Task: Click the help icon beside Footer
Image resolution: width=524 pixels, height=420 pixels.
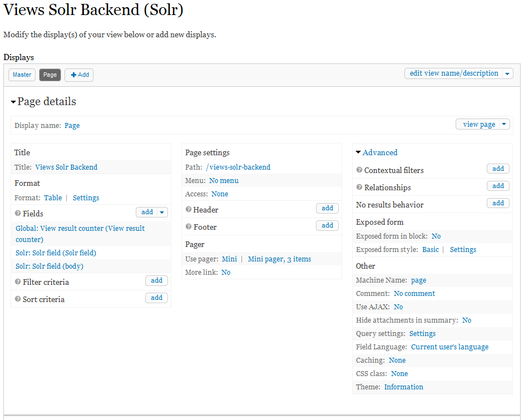Action: [188, 227]
